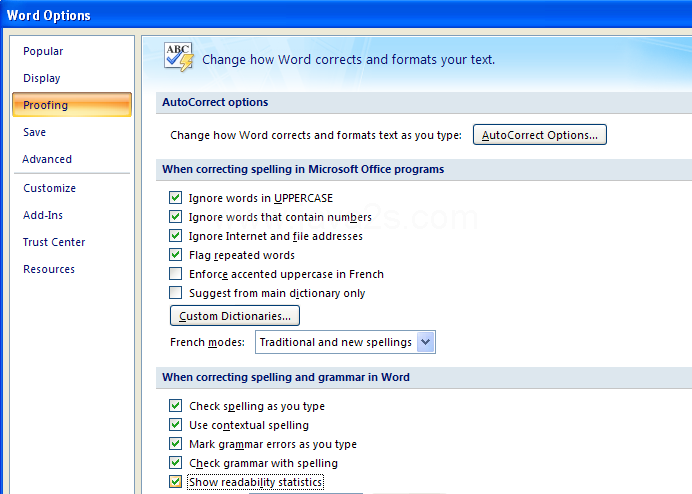The image size is (692, 494).
Task: Enable Enforce accented uppercase in French
Action: click(175, 273)
